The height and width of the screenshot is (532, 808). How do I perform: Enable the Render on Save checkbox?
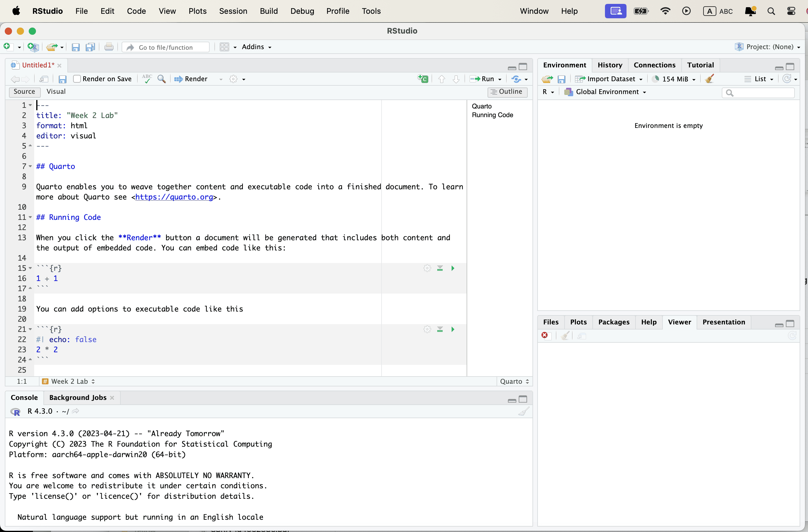[77, 79]
